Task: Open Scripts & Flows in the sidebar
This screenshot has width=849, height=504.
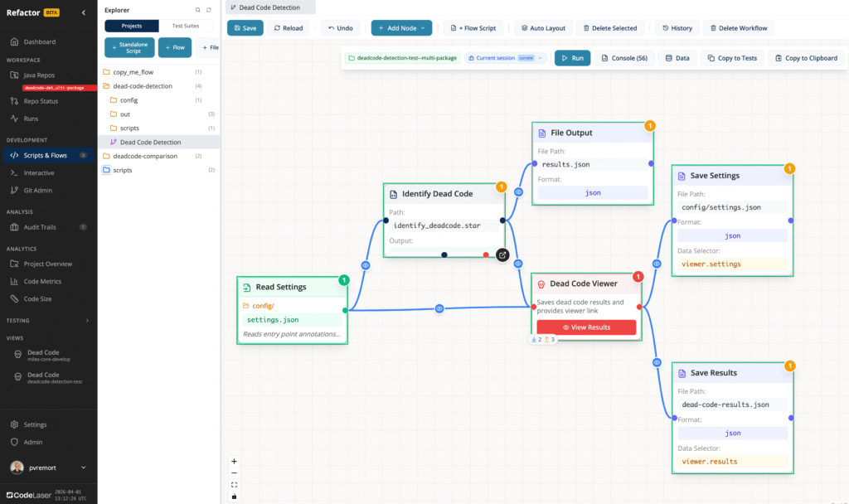Action: click(x=46, y=155)
